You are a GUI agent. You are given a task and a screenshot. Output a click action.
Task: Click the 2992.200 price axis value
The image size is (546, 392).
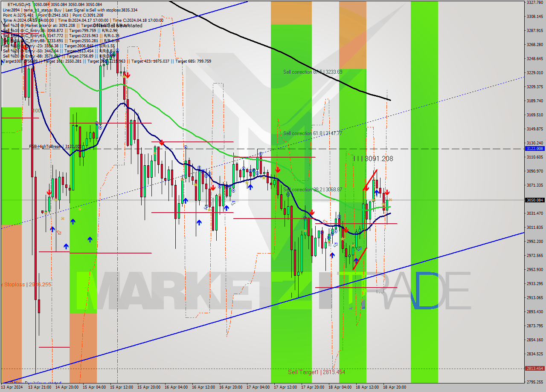coord(534,242)
